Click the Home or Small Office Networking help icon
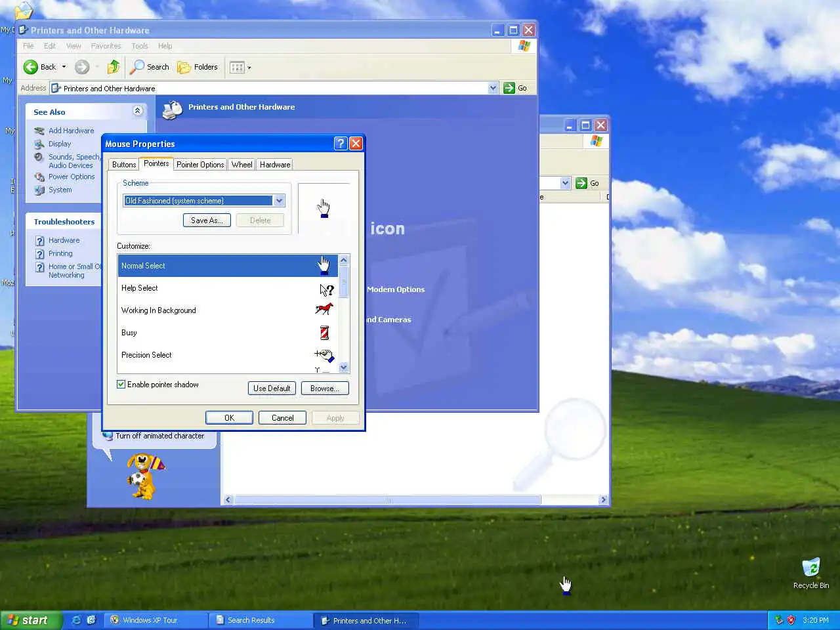 pos(40,267)
